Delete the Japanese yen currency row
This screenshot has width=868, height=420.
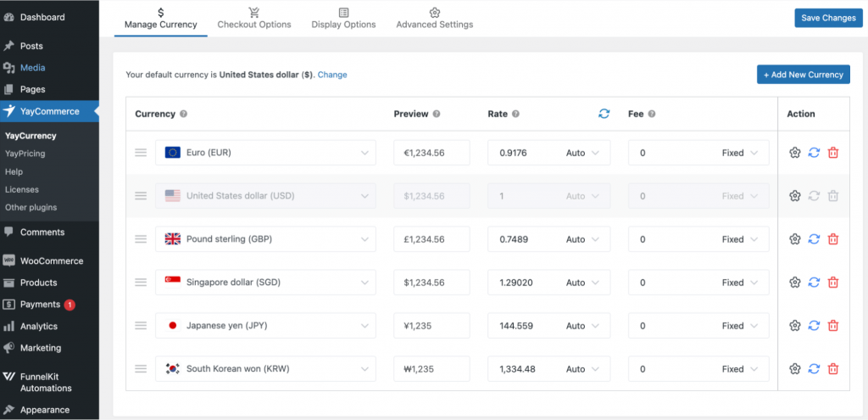coord(832,326)
